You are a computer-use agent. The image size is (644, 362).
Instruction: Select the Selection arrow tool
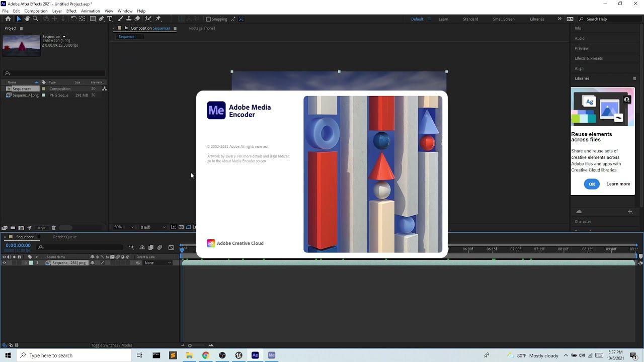click(x=19, y=19)
